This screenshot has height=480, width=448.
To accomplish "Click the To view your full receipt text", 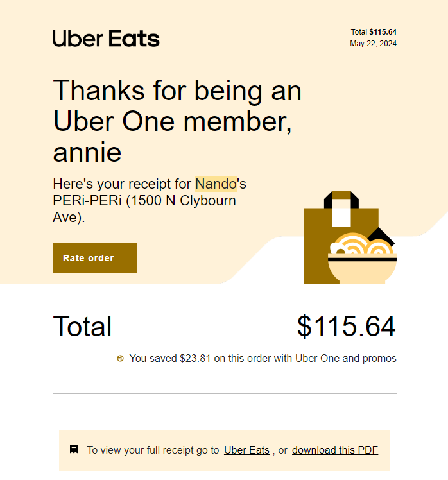I will [153, 450].
